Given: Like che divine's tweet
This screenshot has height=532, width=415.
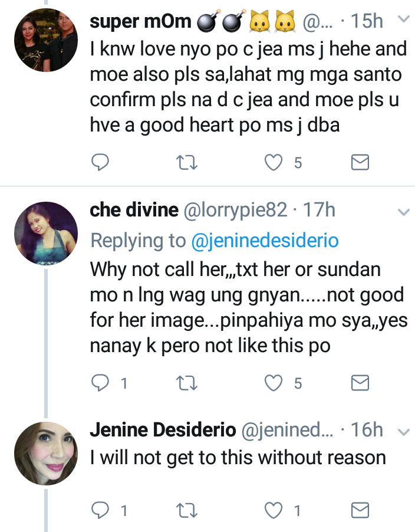Looking at the screenshot, I should (x=274, y=383).
